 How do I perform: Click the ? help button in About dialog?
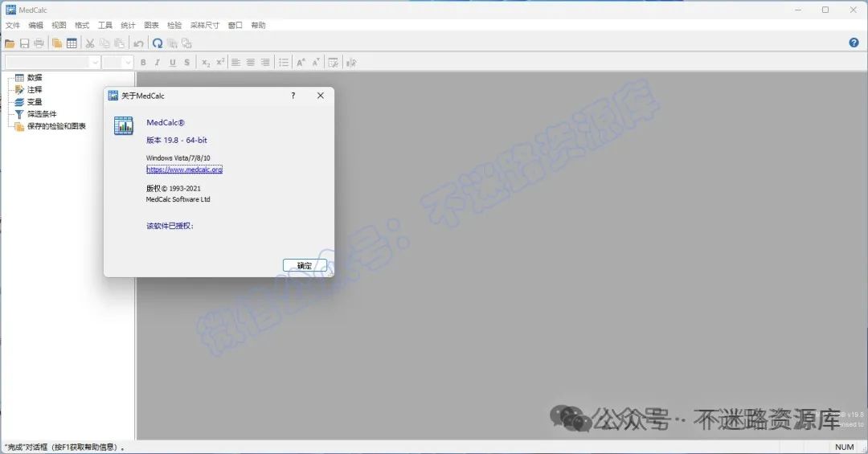[x=293, y=96]
